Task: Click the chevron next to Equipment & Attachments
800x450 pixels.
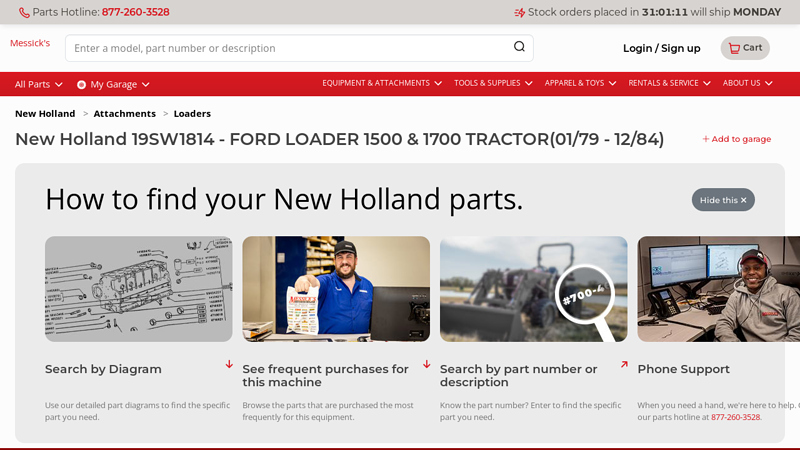Action: (x=438, y=84)
